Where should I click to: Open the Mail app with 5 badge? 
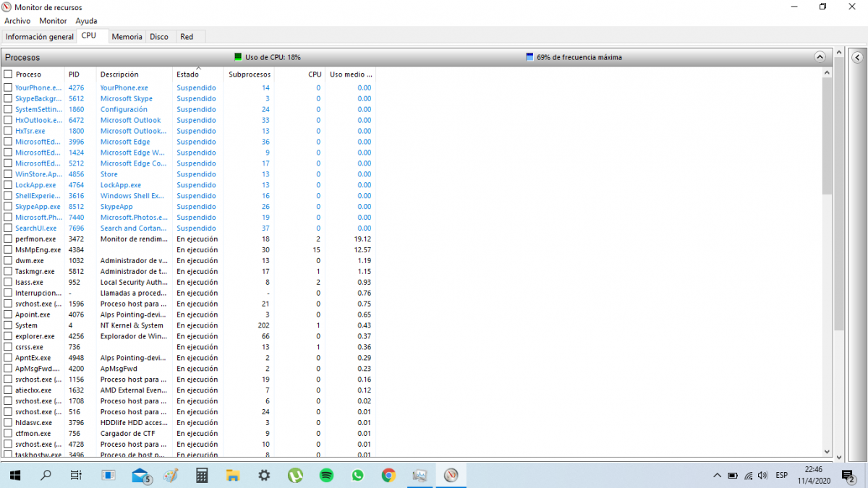click(x=140, y=476)
